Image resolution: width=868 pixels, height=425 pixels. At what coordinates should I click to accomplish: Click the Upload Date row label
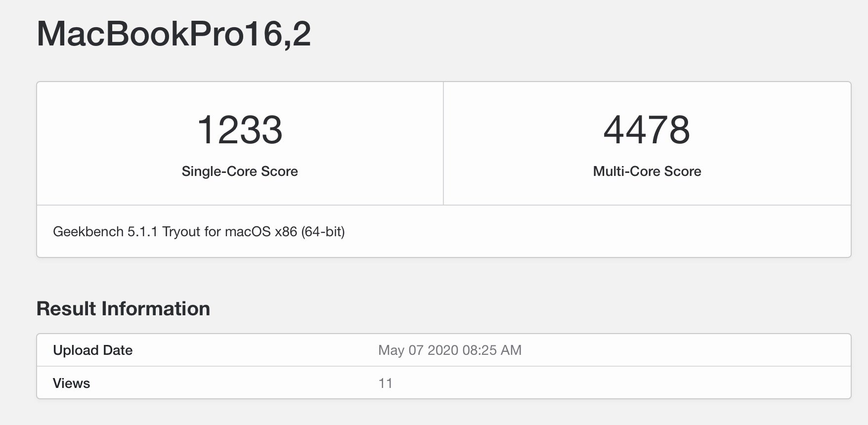click(93, 350)
